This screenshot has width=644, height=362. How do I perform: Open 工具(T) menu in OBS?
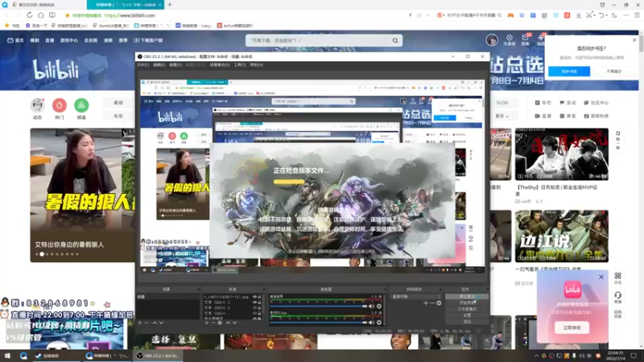pyautogui.click(x=239, y=65)
